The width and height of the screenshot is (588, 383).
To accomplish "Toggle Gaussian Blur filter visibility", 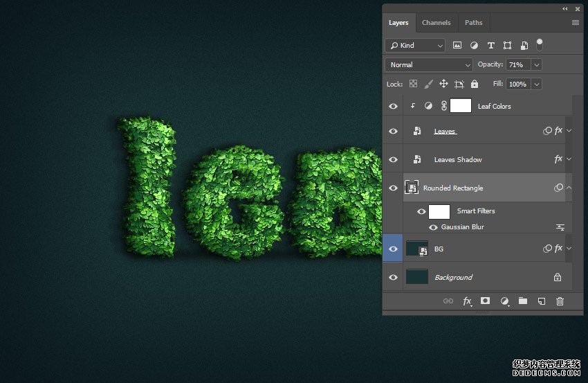I will 433,228.
